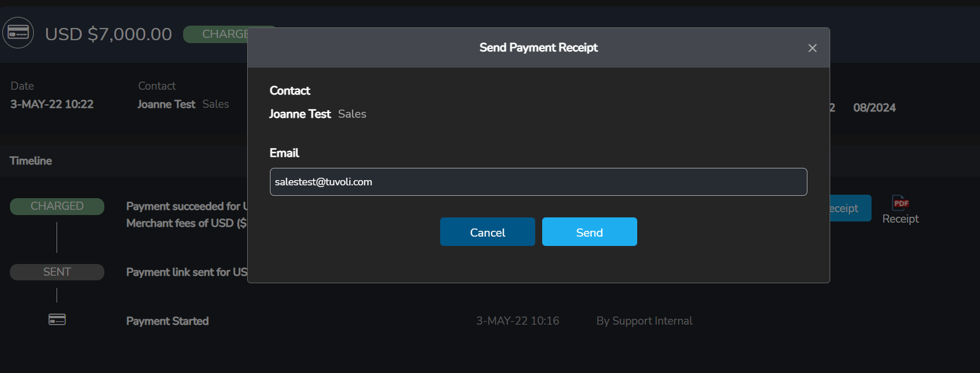Click Joanne Test contact name in dialog
This screenshot has height=373, width=980.
coord(300,114)
